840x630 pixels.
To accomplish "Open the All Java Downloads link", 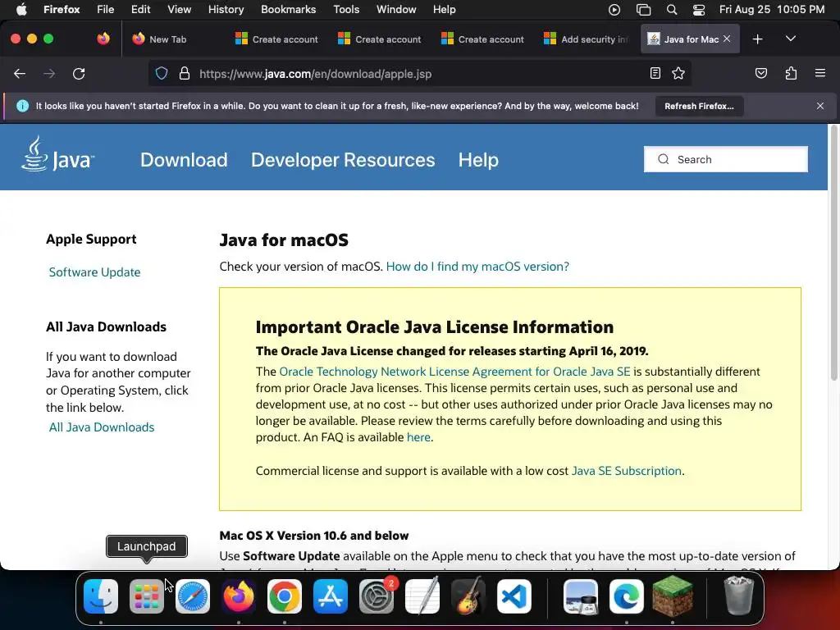I will [x=102, y=427].
